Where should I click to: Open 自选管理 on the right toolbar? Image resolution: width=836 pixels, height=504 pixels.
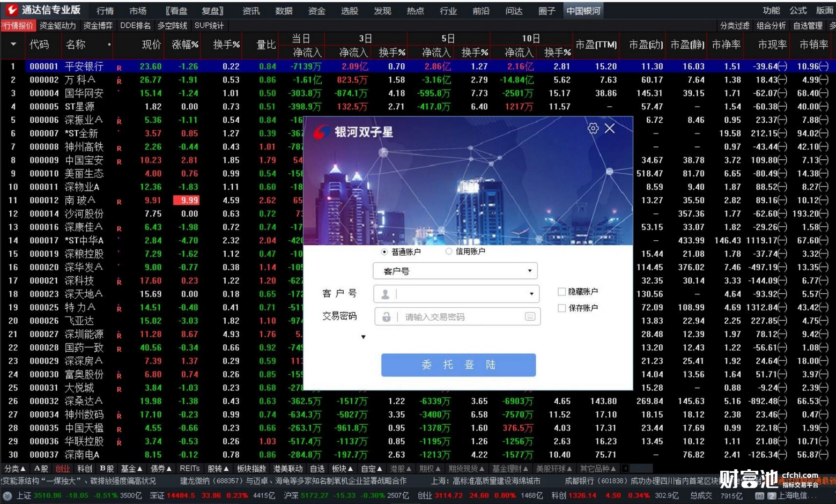(x=808, y=25)
